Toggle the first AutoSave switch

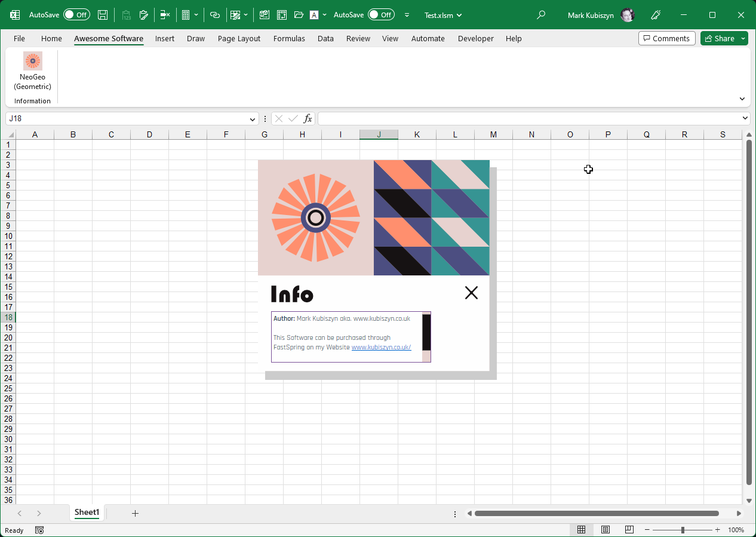click(76, 15)
